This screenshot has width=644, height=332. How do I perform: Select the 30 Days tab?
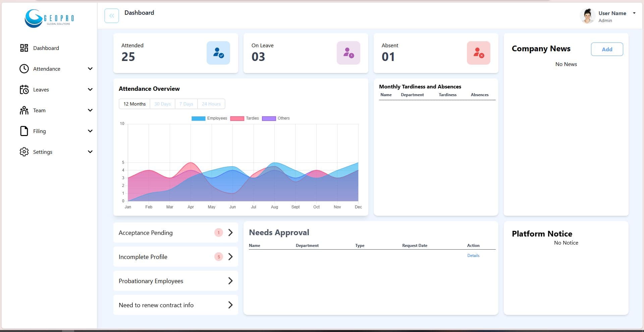(x=163, y=104)
